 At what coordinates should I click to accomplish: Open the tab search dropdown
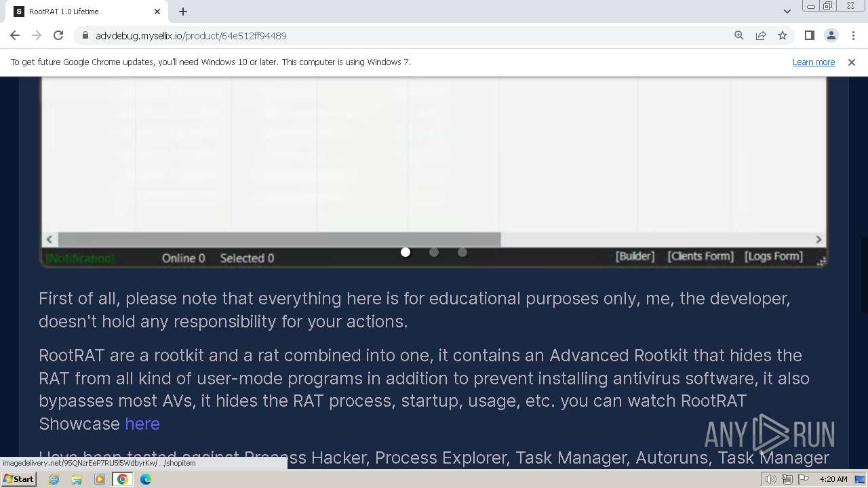click(x=787, y=12)
